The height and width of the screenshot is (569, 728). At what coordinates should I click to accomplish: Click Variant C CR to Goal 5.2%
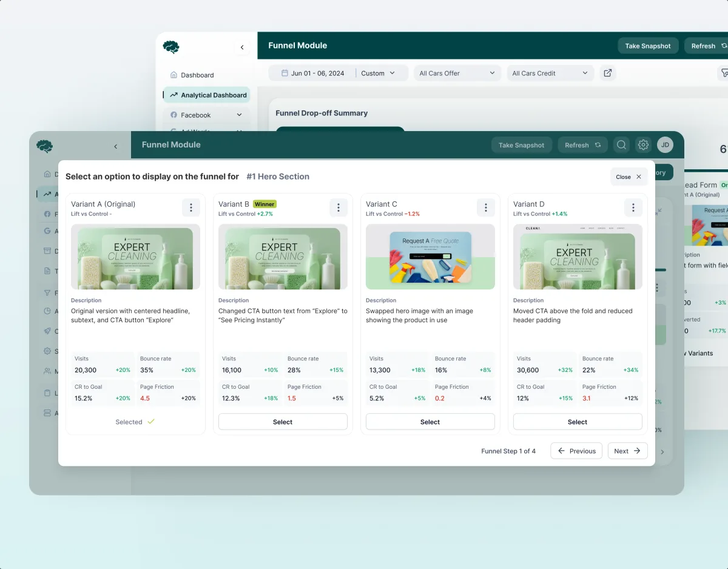(x=377, y=399)
